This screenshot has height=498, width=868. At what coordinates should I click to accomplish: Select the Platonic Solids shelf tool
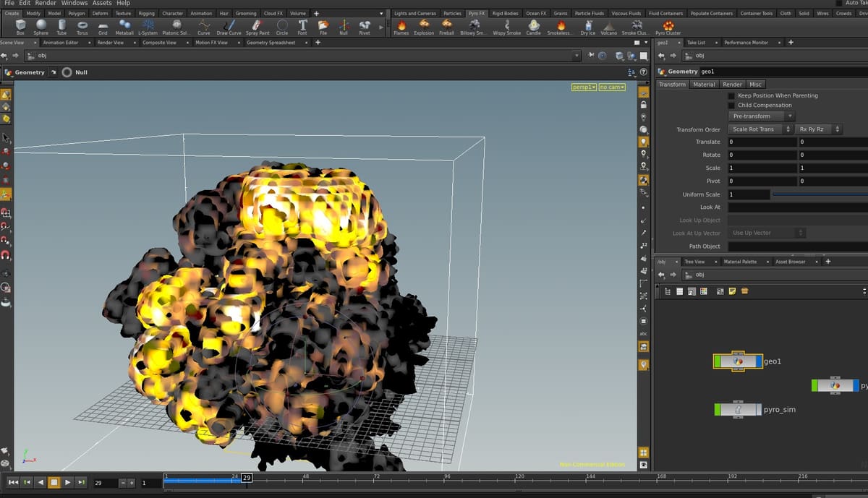pyautogui.click(x=176, y=27)
